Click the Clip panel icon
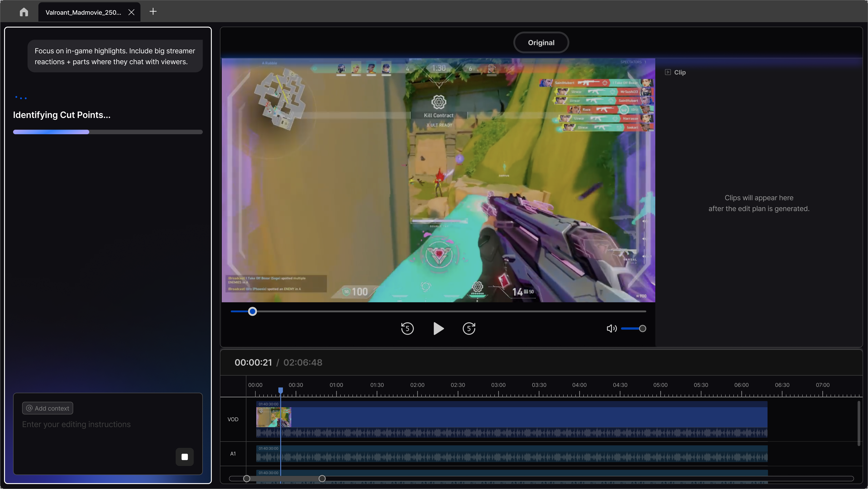 click(x=668, y=72)
